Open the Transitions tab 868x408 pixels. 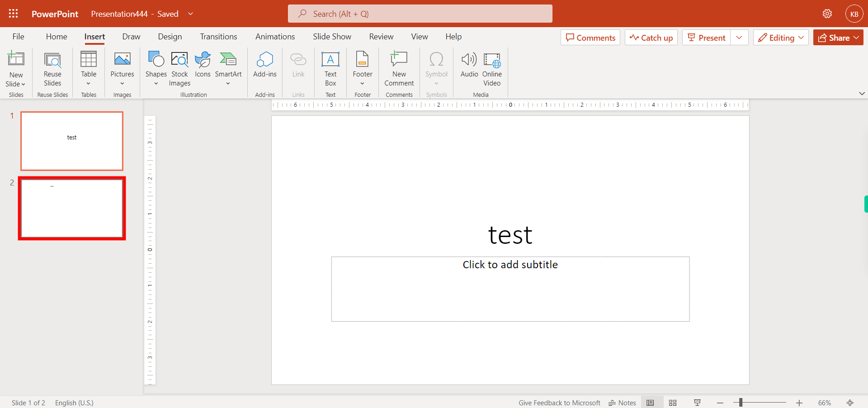218,37
